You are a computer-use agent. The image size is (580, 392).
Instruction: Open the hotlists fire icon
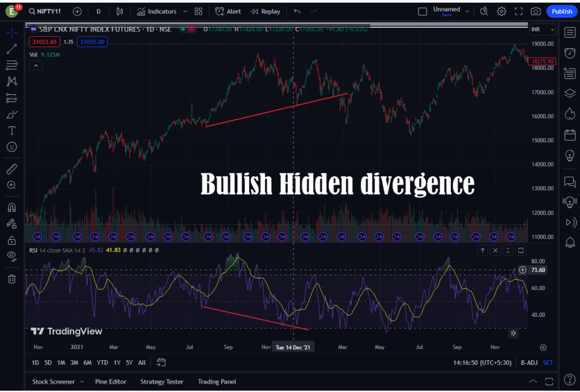click(570, 113)
